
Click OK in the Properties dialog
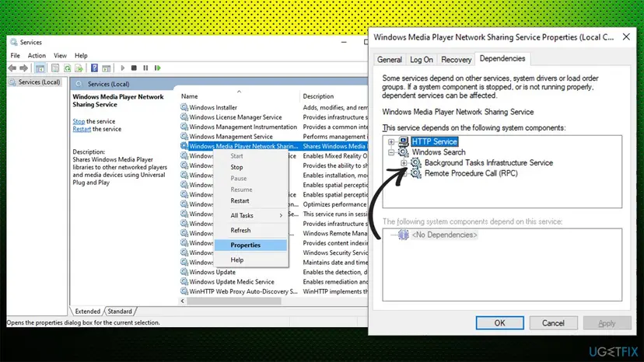500,323
